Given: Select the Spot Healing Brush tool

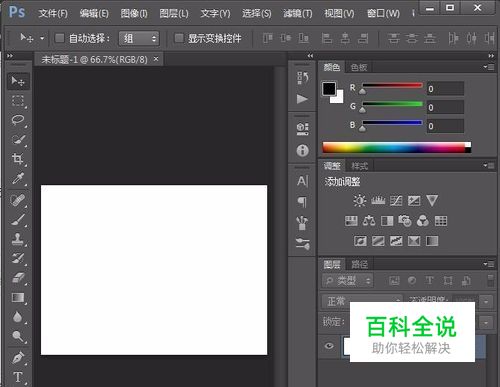Looking at the screenshot, I should point(18,200).
